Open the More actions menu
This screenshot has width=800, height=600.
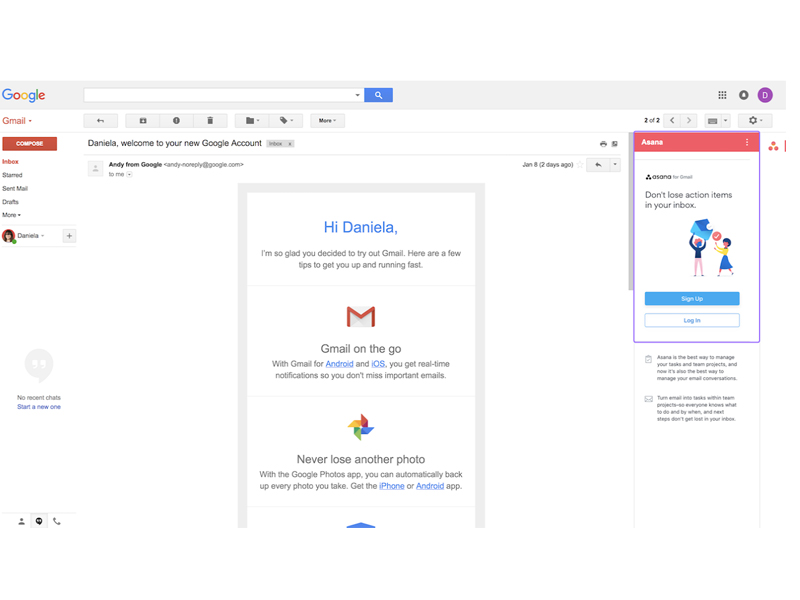tap(327, 121)
